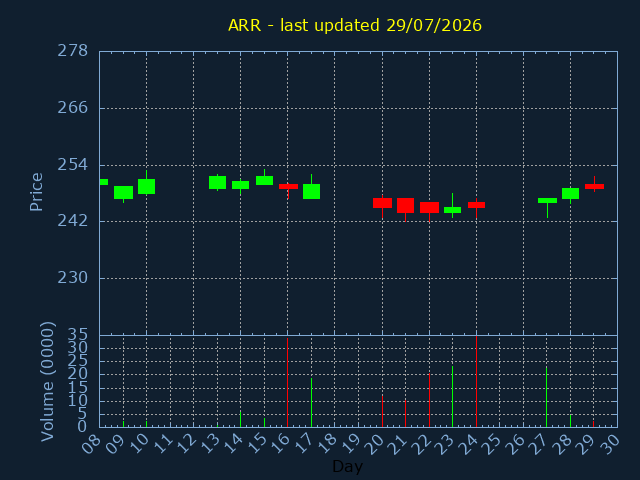Click the volume axis label '0'
This screenshot has height=480, width=640.
click(82, 427)
